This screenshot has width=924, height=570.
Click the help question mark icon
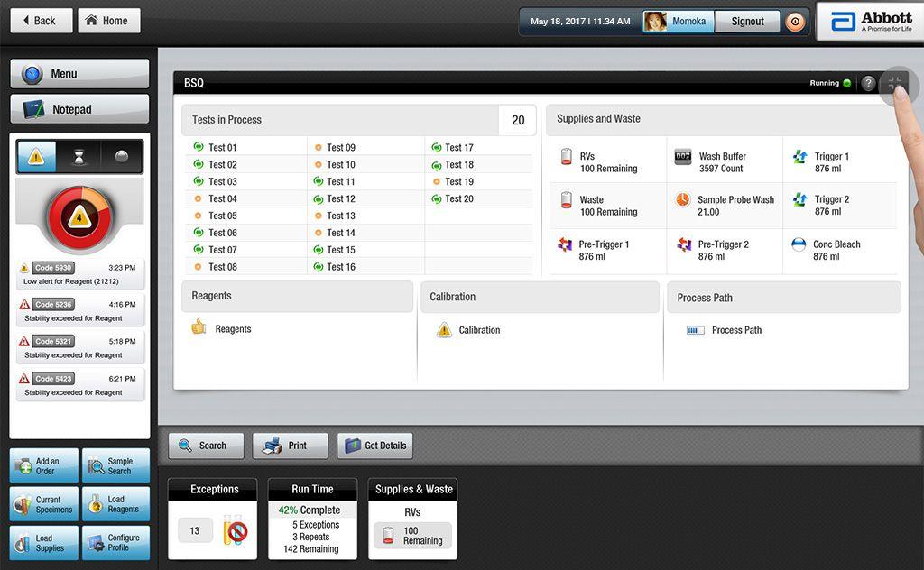point(868,84)
